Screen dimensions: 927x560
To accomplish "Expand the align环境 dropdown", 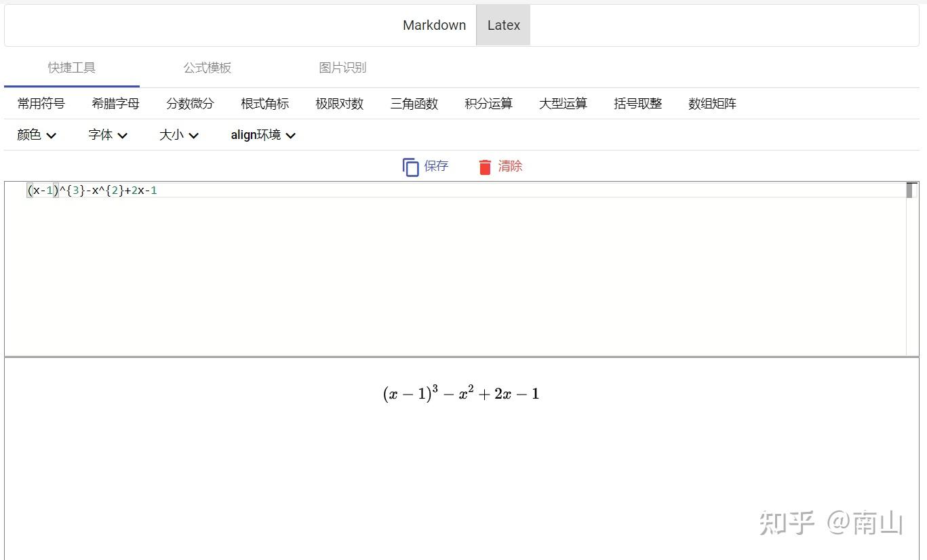I will (x=262, y=134).
